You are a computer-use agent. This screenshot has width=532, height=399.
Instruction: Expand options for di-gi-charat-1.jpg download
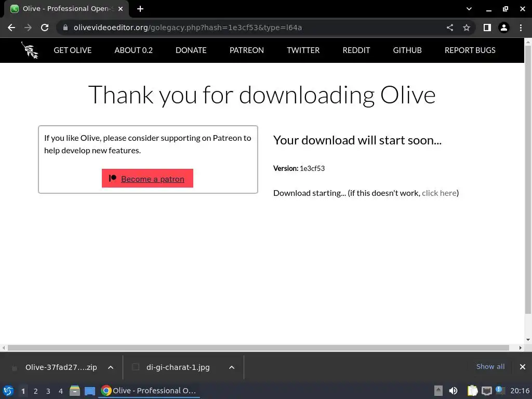pos(232,367)
